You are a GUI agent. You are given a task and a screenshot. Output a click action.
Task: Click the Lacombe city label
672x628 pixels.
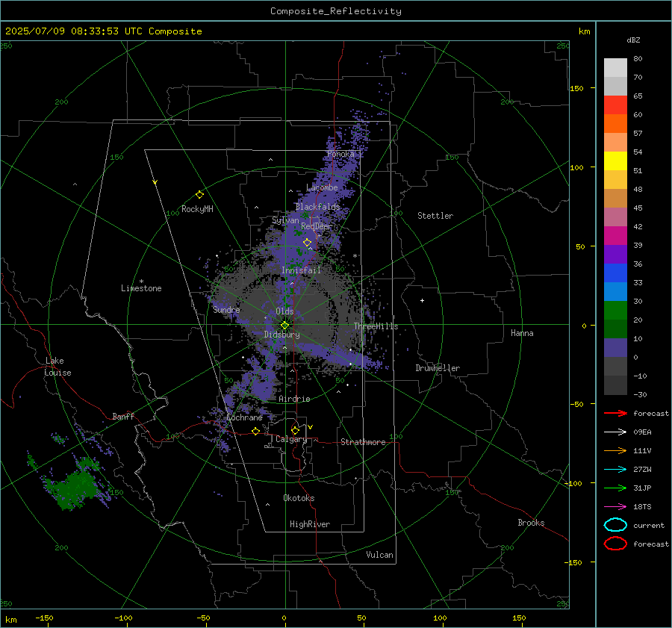pyautogui.click(x=322, y=187)
